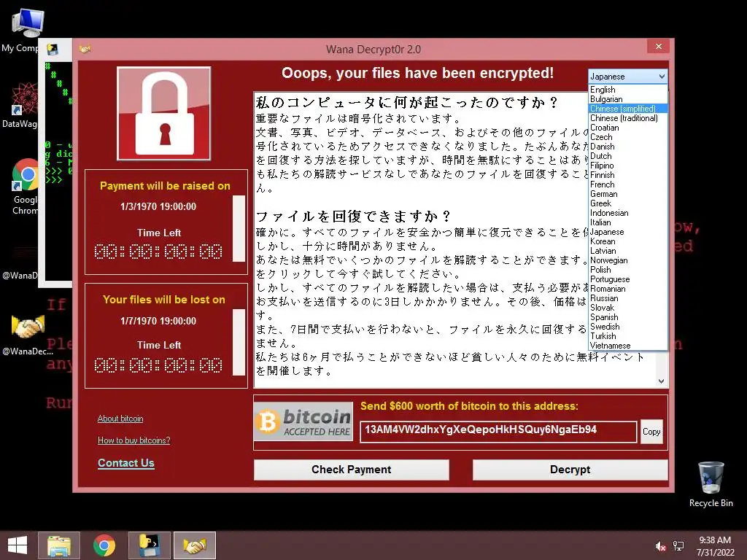Select Czech from the language list
The width and height of the screenshot is (747, 560).
(x=628, y=137)
